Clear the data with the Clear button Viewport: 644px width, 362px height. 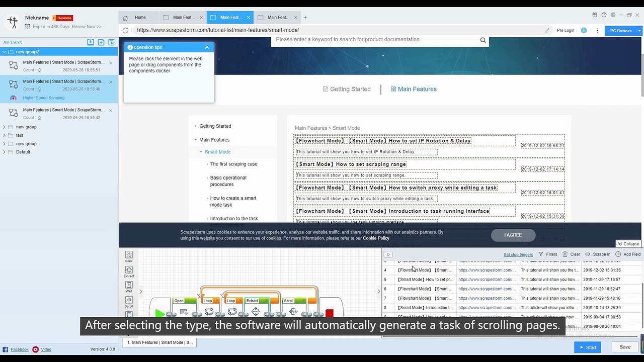click(x=572, y=254)
